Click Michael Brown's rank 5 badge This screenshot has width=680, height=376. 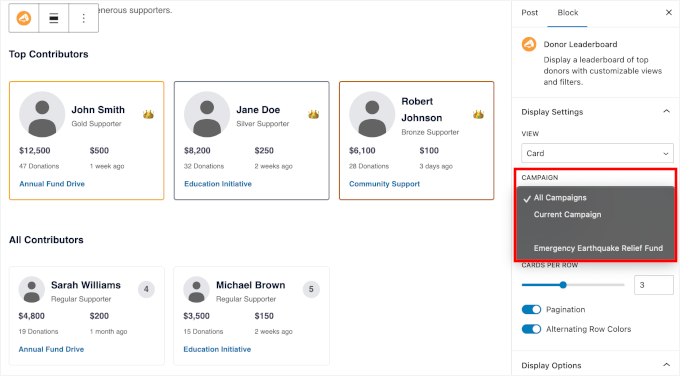click(311, 289)
